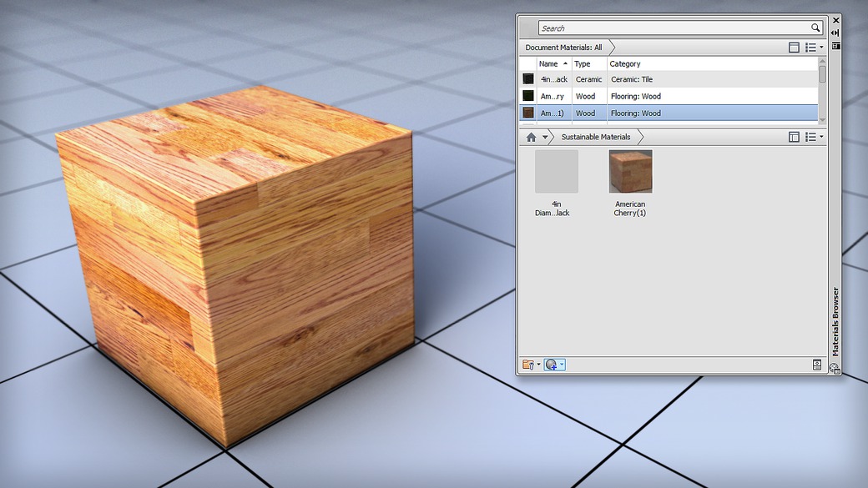Open palette properties icon below auto-hide
868x488 pixels.
point(835,46)
